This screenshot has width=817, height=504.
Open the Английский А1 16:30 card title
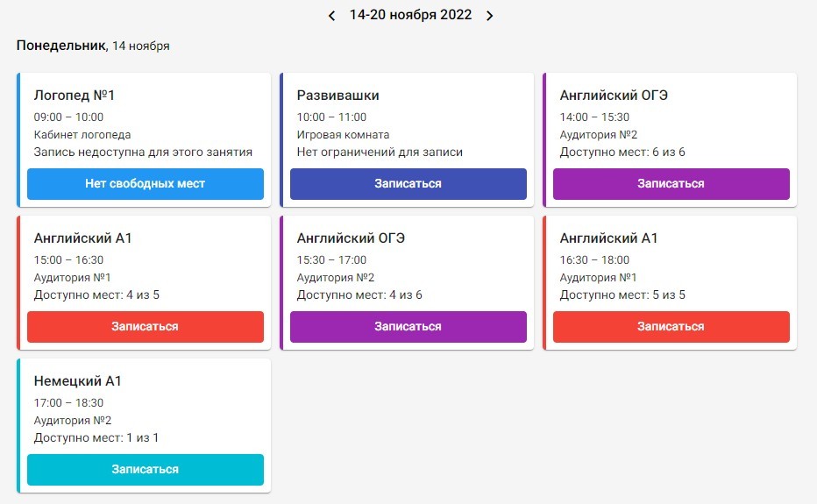608,238
